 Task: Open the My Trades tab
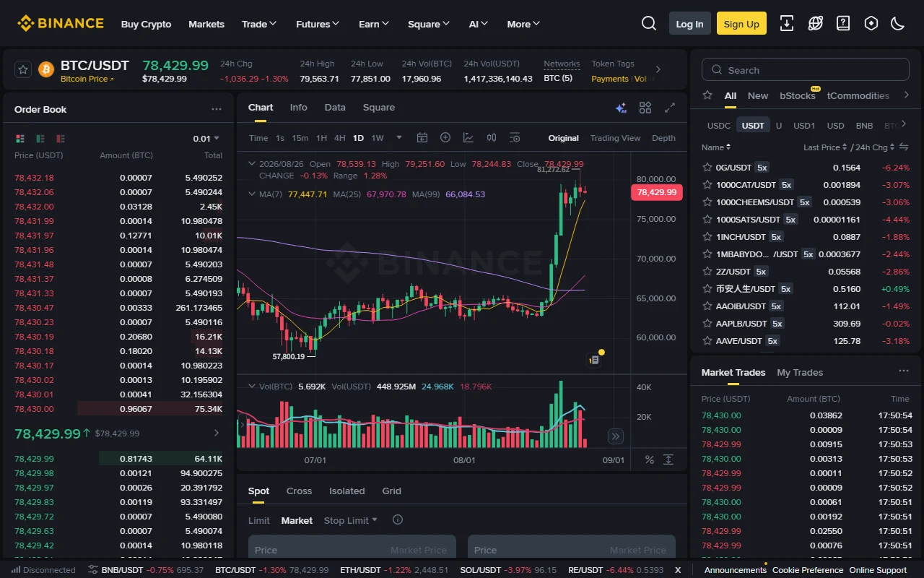(800, 372)
